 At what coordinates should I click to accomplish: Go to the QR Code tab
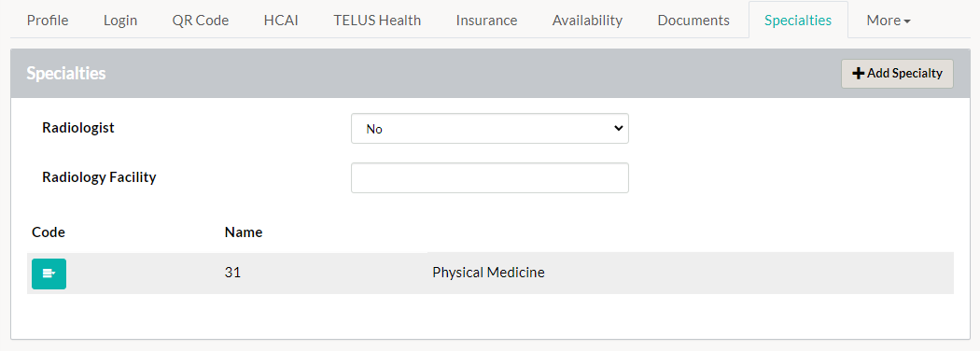[201, 20]
